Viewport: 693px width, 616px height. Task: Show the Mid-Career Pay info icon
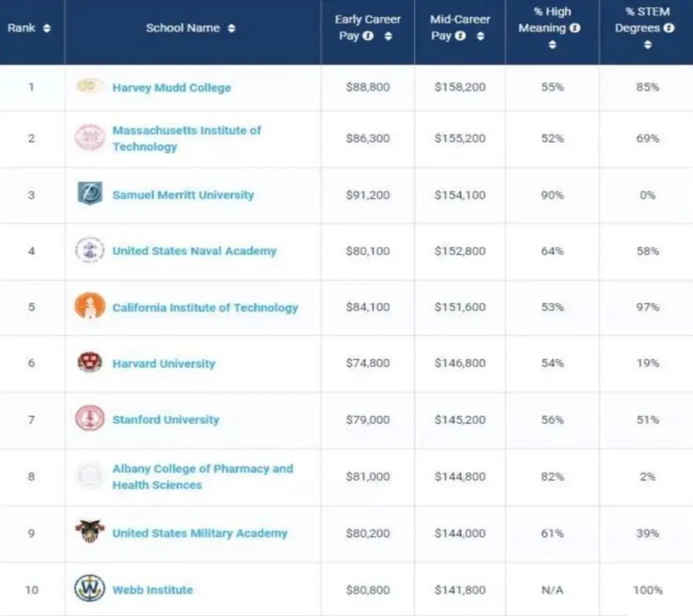point(460,37)
